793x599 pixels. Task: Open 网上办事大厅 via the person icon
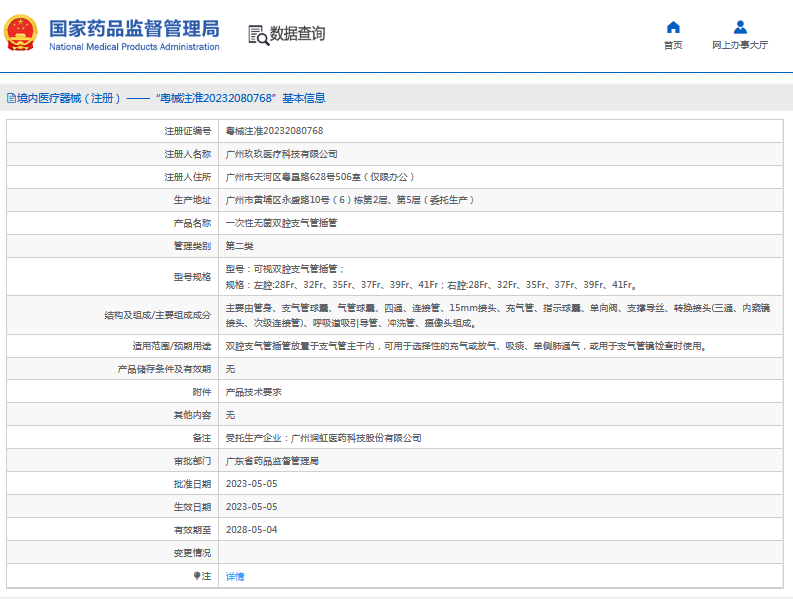click(x=740, y=27)
